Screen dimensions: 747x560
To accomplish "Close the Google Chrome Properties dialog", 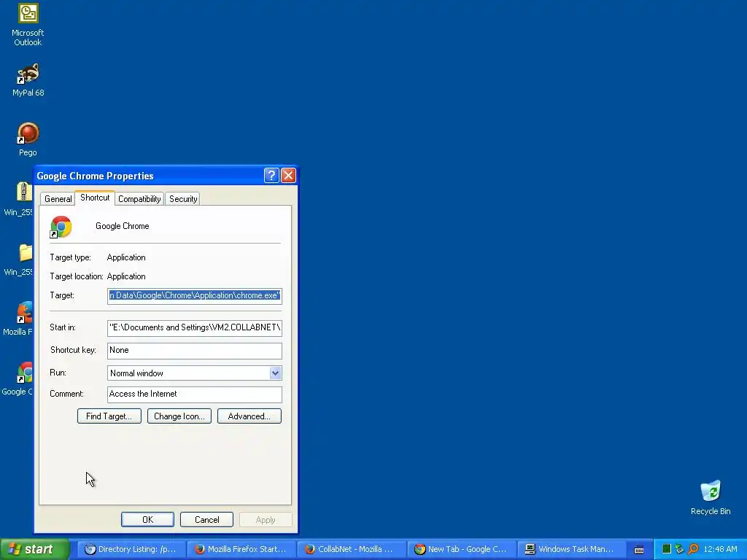I will point(288,175).
